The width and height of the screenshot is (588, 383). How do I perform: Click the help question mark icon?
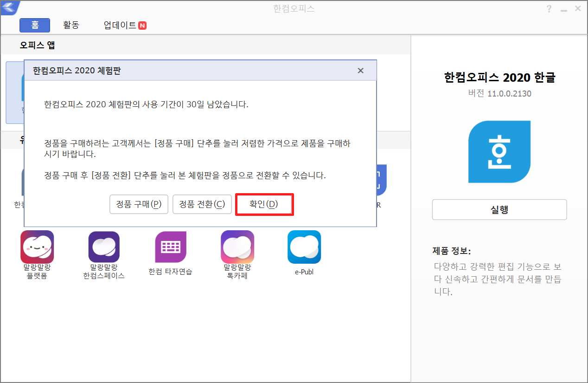click(549, 8)
